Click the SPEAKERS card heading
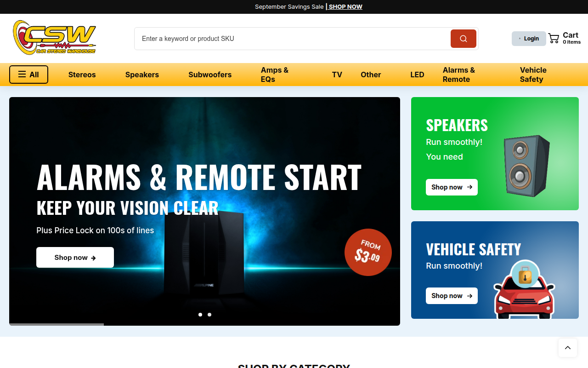This screenshot has height=368, width=588. 457,125
